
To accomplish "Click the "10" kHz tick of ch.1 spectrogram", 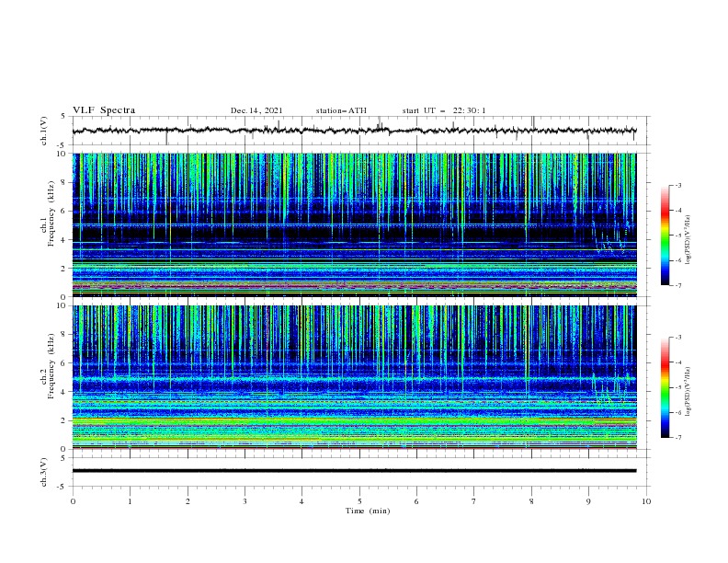I will point(63,154).
